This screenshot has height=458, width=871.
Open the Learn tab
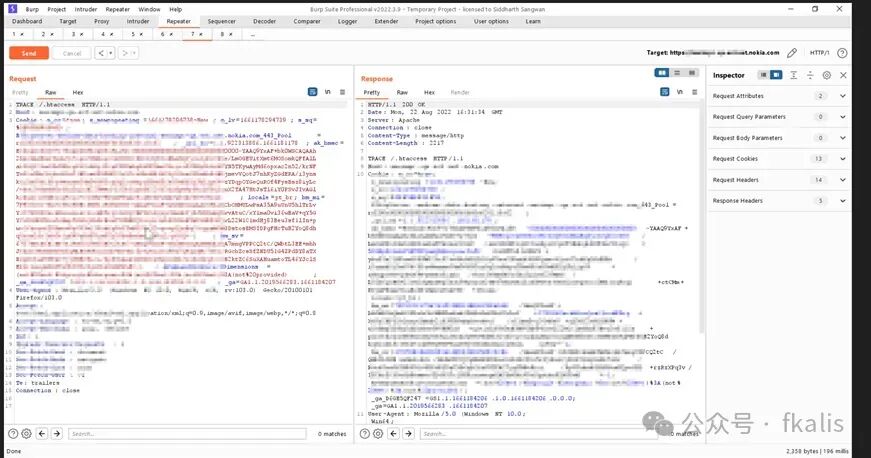(x=533, y=21)
